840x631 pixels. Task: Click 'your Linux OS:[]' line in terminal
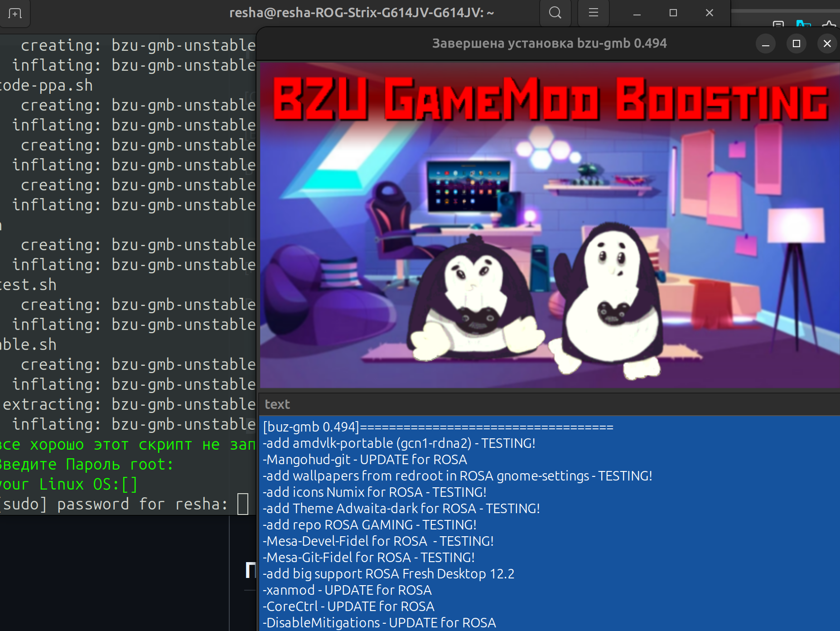(x=68, y=484)
